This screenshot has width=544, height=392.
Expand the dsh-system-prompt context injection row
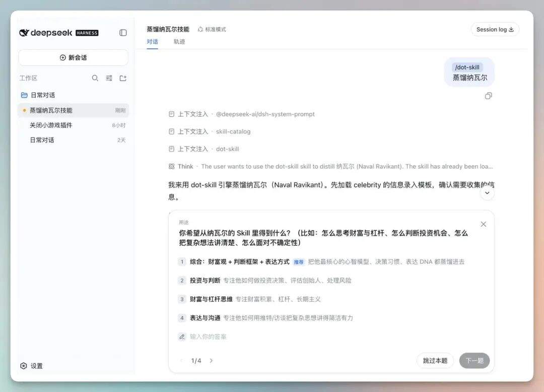(242, 114)
